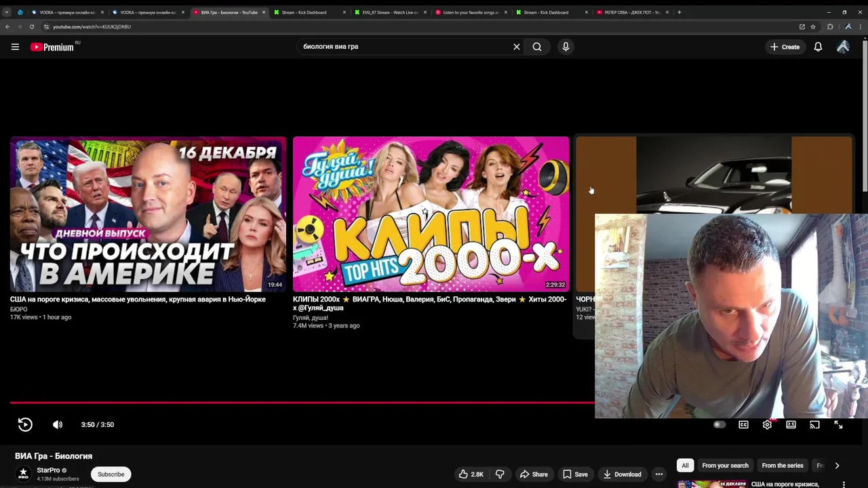Show more filter chips with arrow
868x488 pixels.
837,466
